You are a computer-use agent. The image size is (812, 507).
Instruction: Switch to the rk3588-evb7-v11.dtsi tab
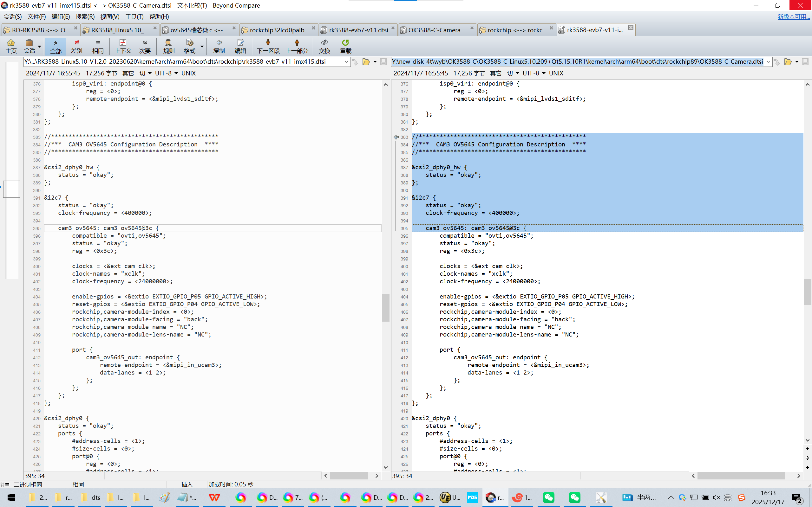[358, 30]
